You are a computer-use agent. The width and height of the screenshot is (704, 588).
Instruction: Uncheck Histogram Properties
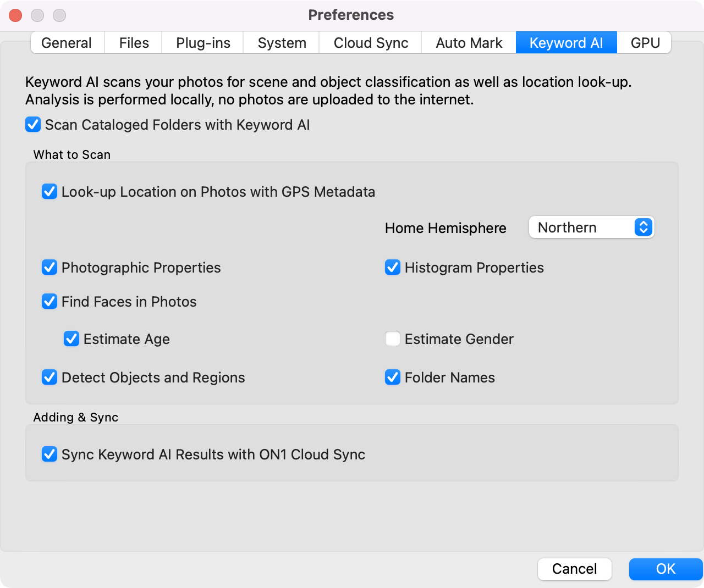[393, 268]
